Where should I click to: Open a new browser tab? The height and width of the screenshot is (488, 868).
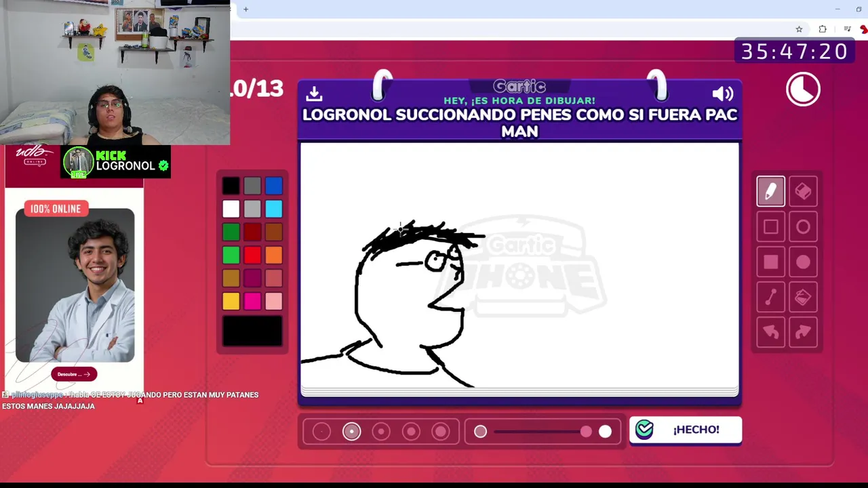(245, 9)
